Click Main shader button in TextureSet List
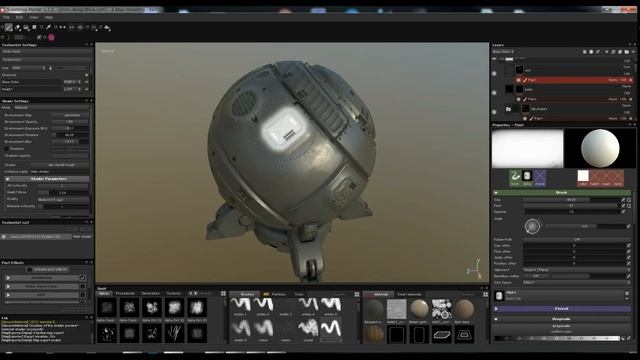The image size is (640, 360). [82, 237]
